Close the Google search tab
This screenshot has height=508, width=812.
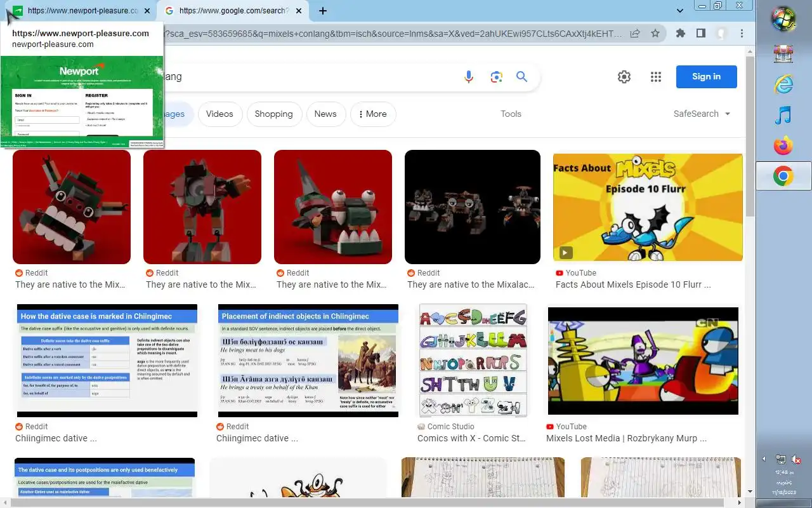point(299,11)
